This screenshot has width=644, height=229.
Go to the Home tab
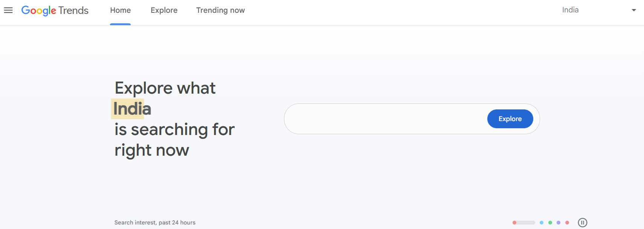click(x=121, y=11)
